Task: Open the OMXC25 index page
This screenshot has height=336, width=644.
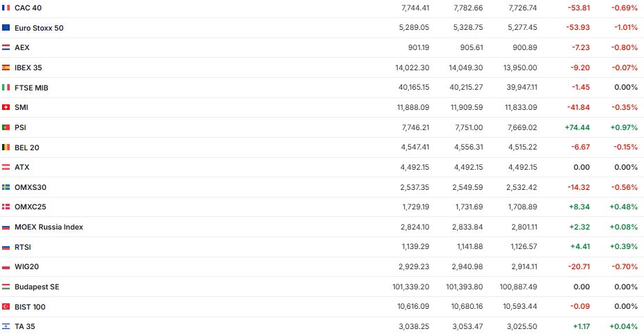Action: [x=30, y=207]
